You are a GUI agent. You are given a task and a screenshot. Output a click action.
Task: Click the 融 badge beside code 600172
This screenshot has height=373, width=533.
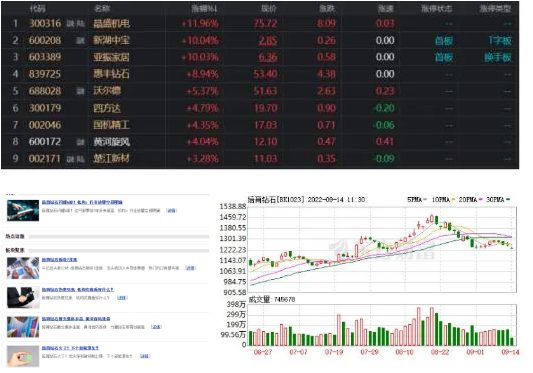coord(80,142)
